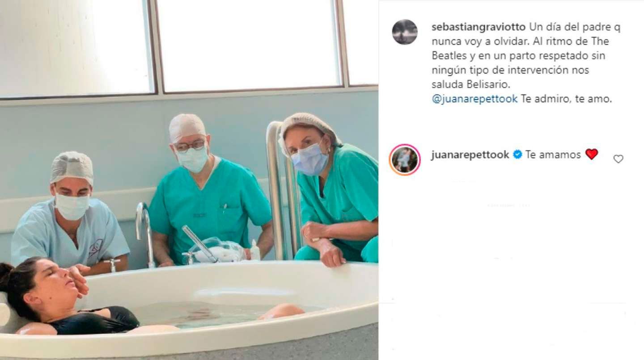Open the sebastiangraviotto username link
644x360 pixels.
(479, 27)
